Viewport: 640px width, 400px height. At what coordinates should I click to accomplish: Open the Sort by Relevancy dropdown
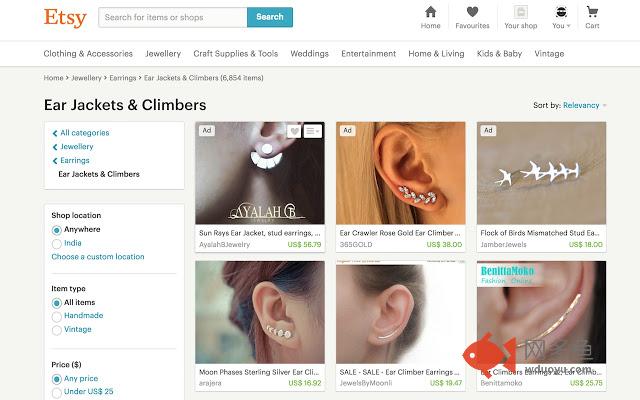coord(584,105)
